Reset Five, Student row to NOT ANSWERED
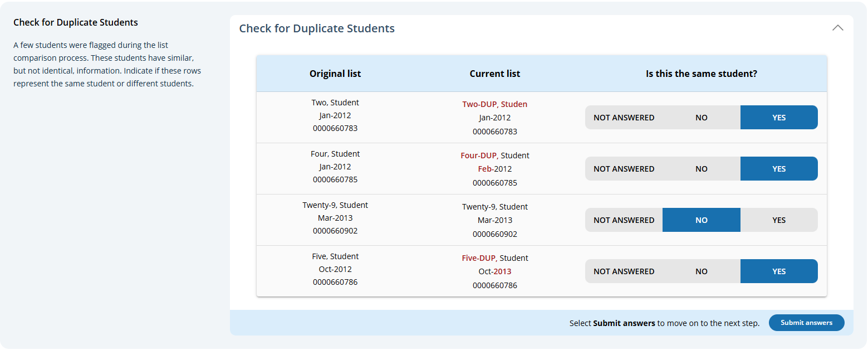The height and width of the screenshot is (350, 868). pos(624,271)
